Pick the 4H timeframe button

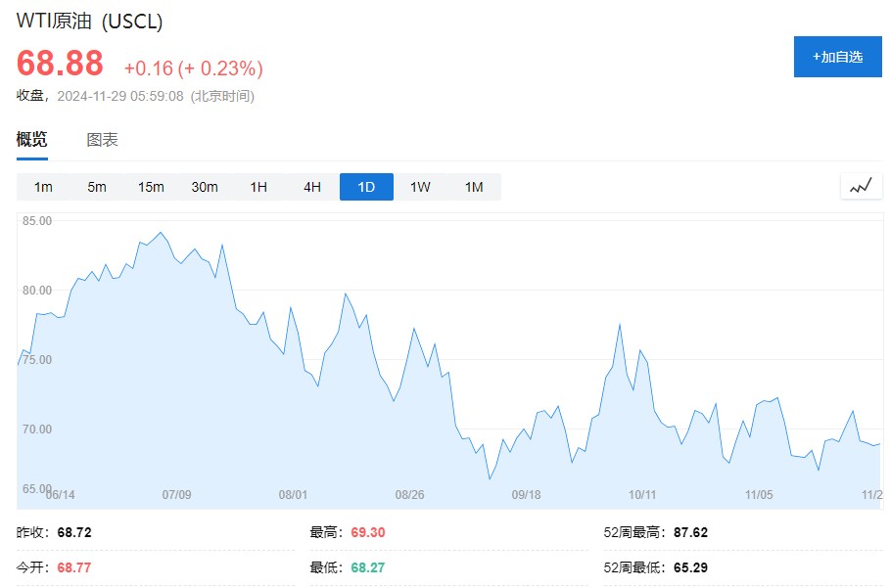(x=312, y=187)
